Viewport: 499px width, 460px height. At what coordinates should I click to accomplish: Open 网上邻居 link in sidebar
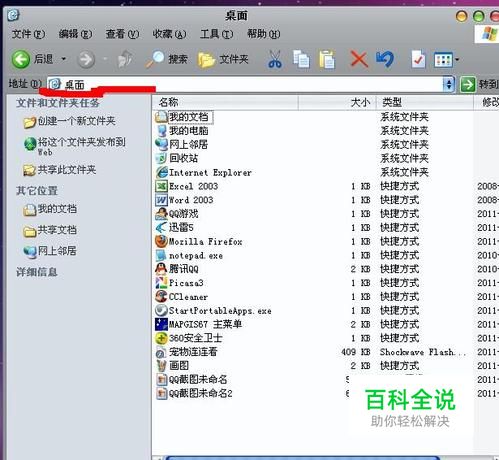tap(50, 251)
